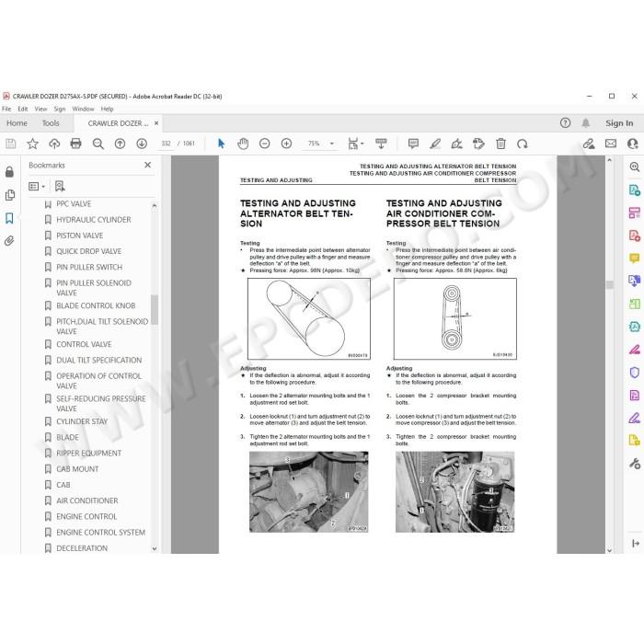
Task: Click the Print file icon
Action: coord(76,144)
